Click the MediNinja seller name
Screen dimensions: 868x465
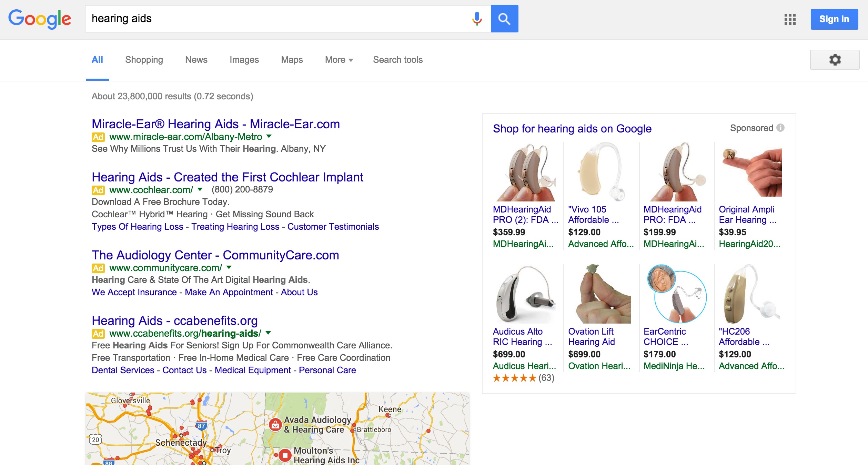(674, 366)
